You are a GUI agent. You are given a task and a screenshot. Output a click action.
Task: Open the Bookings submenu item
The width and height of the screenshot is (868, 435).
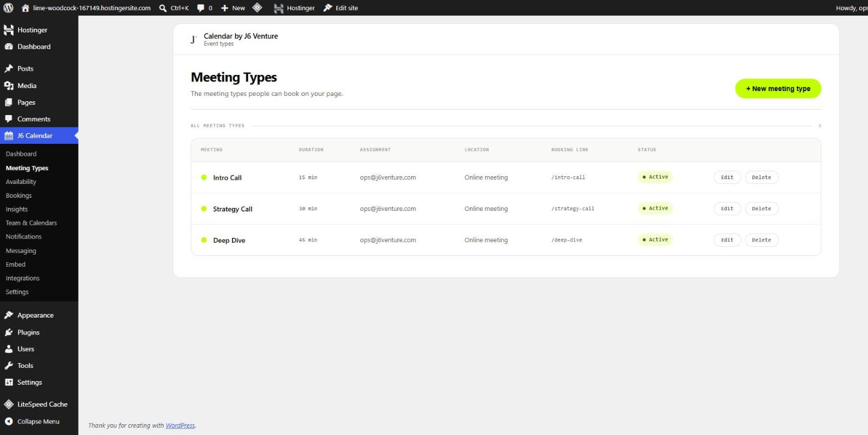point(19,196)
